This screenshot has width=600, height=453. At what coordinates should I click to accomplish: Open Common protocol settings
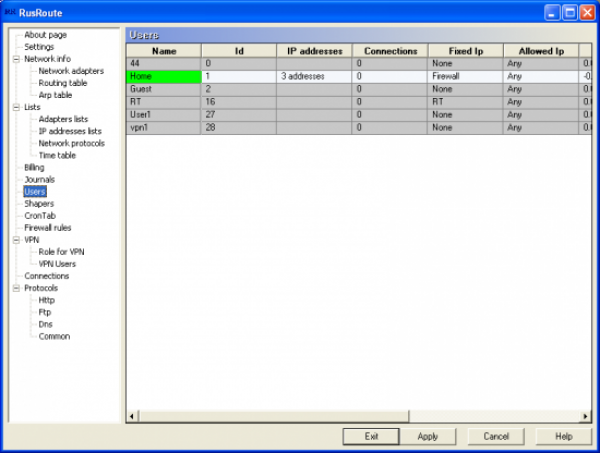[54, 336]
